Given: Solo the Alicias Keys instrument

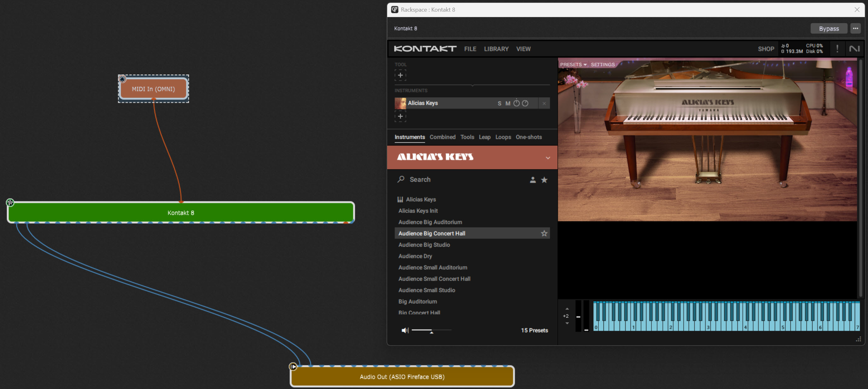Looking at the screenshot, I should click(x=499, y=103).
